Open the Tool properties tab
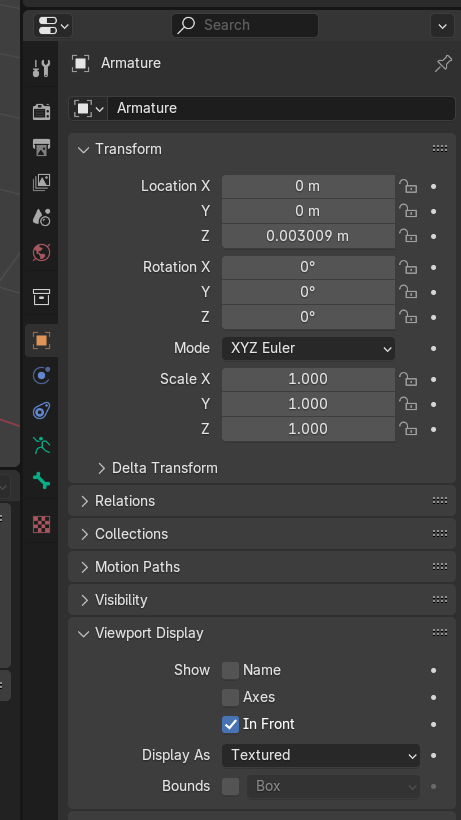 tap(41, 68)
